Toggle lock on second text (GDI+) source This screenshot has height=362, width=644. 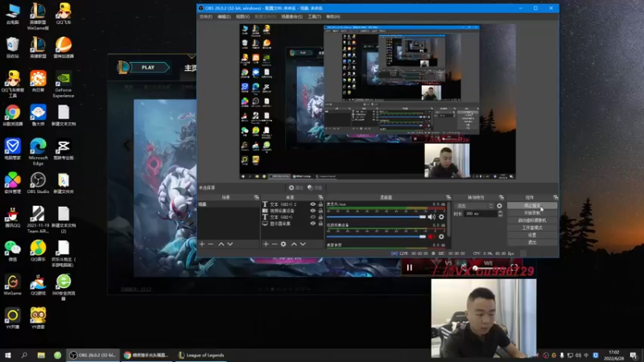pos(320,217)
